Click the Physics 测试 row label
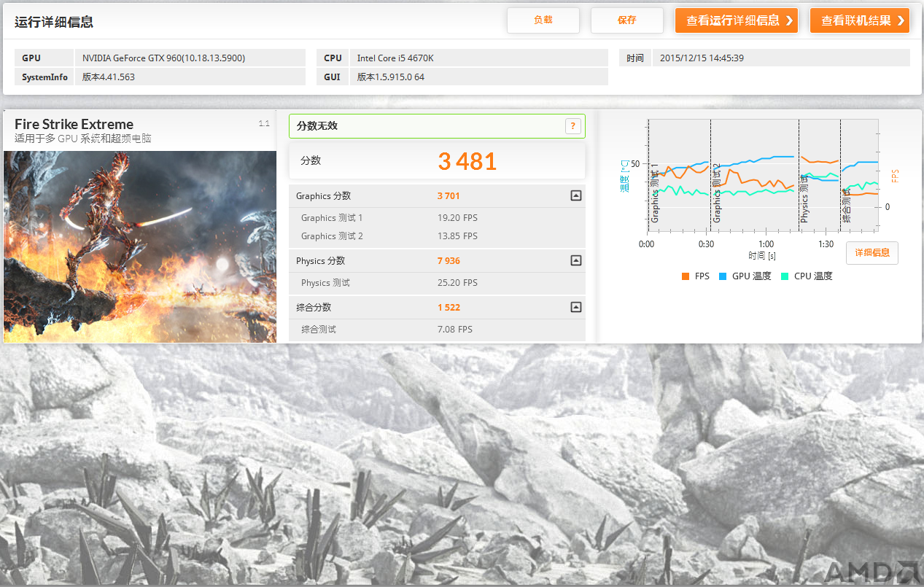 [x=325, y=282]
